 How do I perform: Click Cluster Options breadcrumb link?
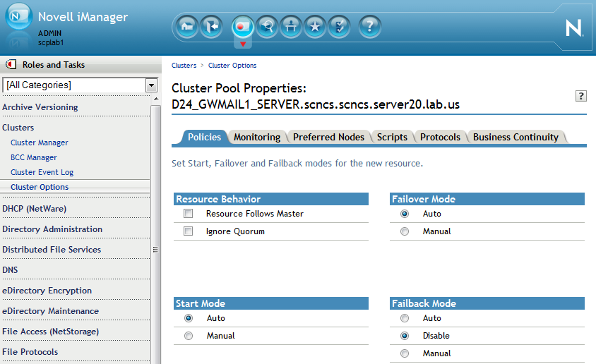pos(232,66)
